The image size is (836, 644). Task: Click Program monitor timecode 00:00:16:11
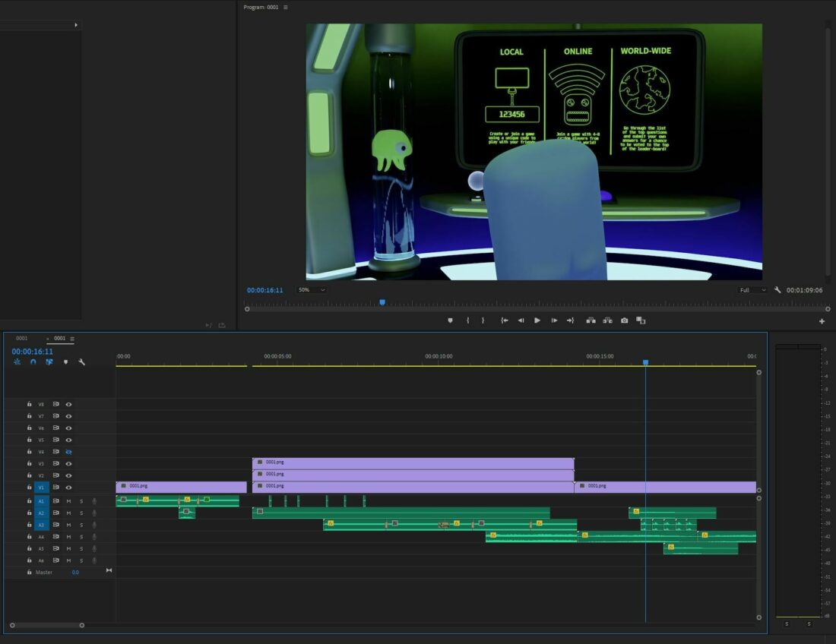pyautogui.click(x=265, y=290)
